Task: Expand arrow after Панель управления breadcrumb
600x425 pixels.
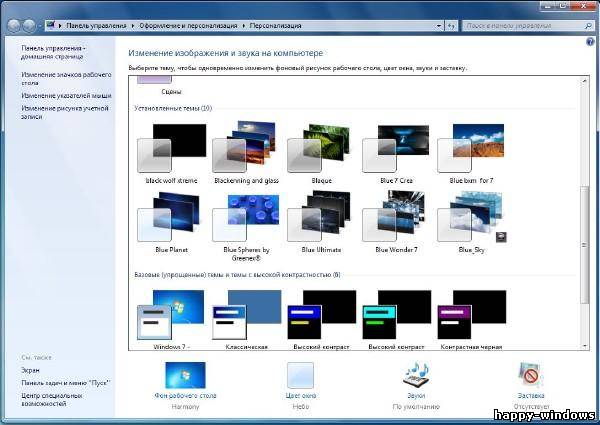Action: 132,26
